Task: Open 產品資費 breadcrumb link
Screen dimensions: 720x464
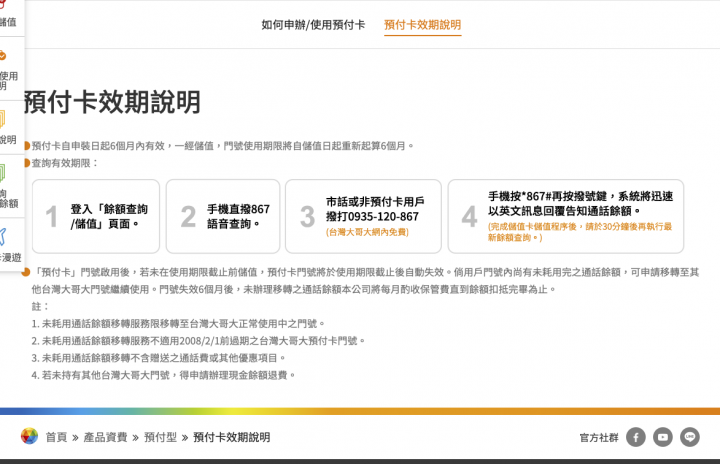Action: (x=105, y=437)
